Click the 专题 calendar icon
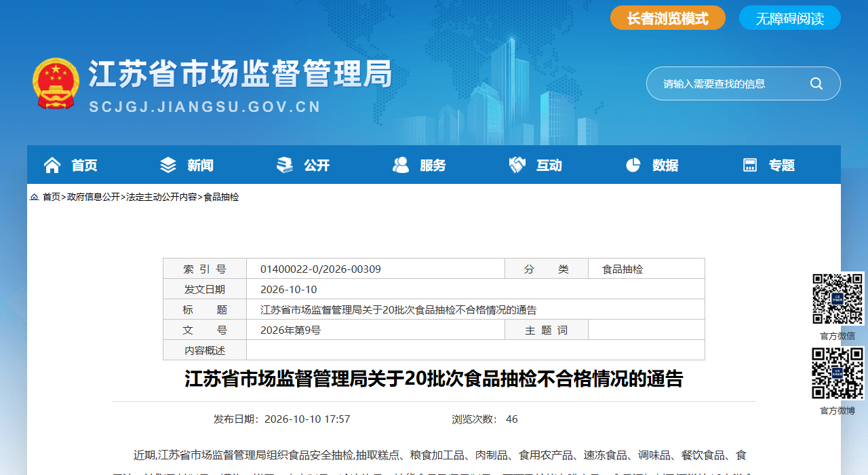Image resolution: width=868 pixels, height=475 pixels. coord(750,165)
